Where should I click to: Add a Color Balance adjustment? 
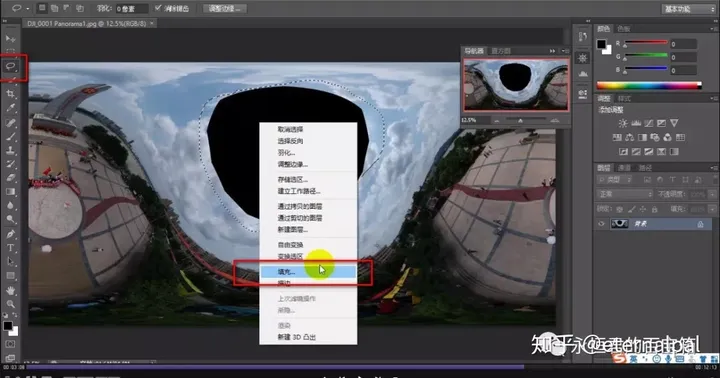pos(630,137)
